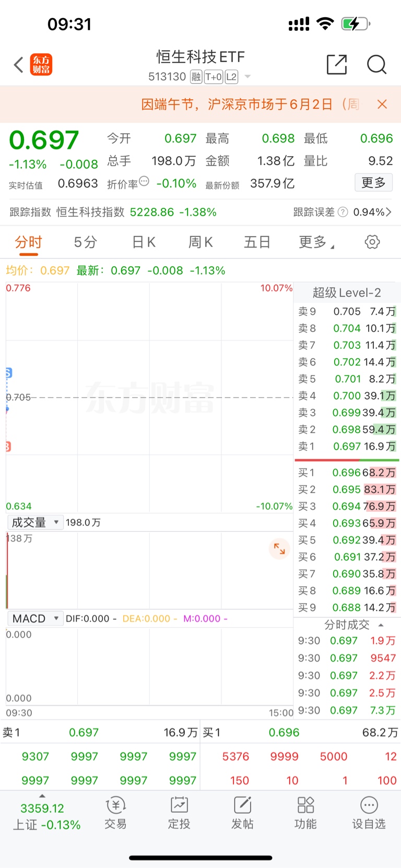Switch to 日K chart tab
This screenshot has width=401, height=868.
144,242
